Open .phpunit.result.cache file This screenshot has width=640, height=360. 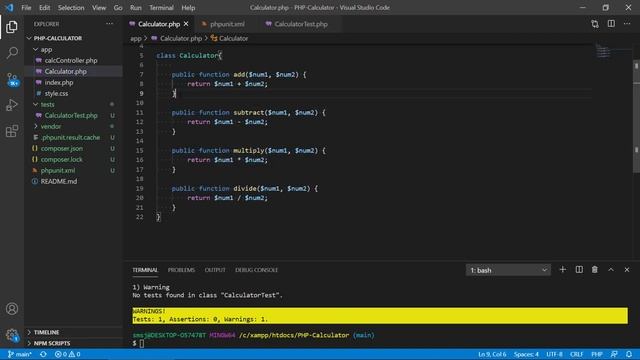click(x=70, y=138)
